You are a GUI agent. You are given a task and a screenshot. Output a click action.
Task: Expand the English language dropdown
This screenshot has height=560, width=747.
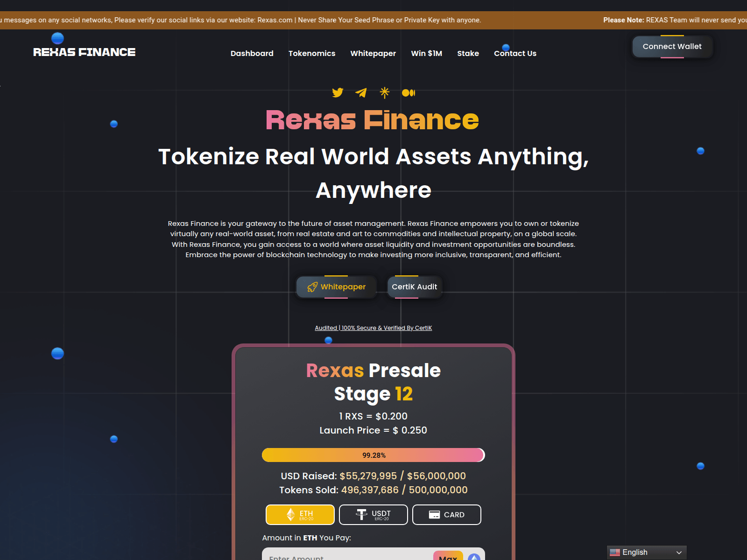click(x=647, y=553)
